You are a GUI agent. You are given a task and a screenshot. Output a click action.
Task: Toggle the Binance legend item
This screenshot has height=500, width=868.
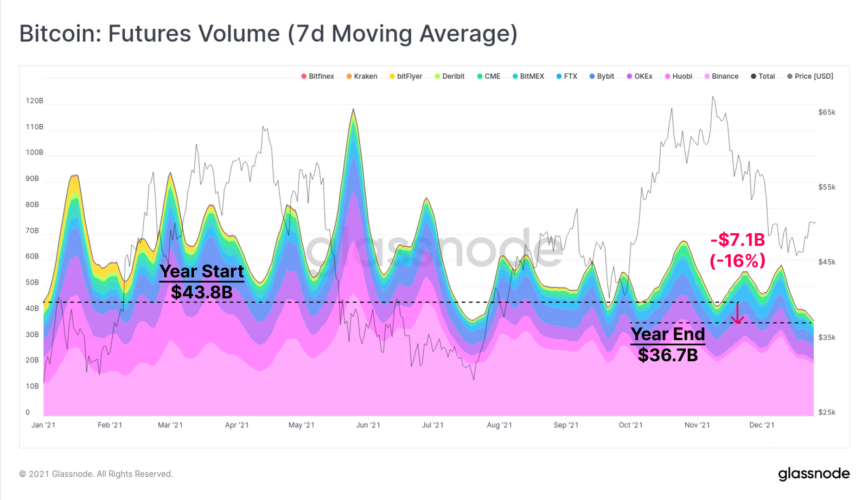[x=721, y=76]
